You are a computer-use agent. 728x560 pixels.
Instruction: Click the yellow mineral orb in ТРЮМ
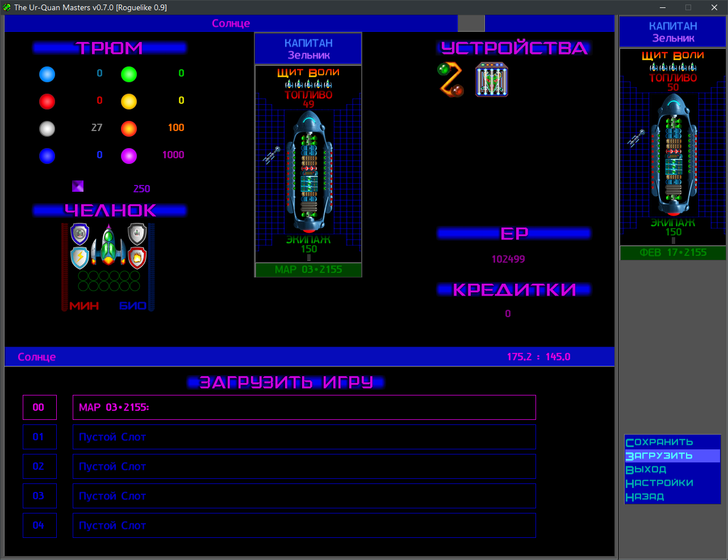[x=129, y=102]
